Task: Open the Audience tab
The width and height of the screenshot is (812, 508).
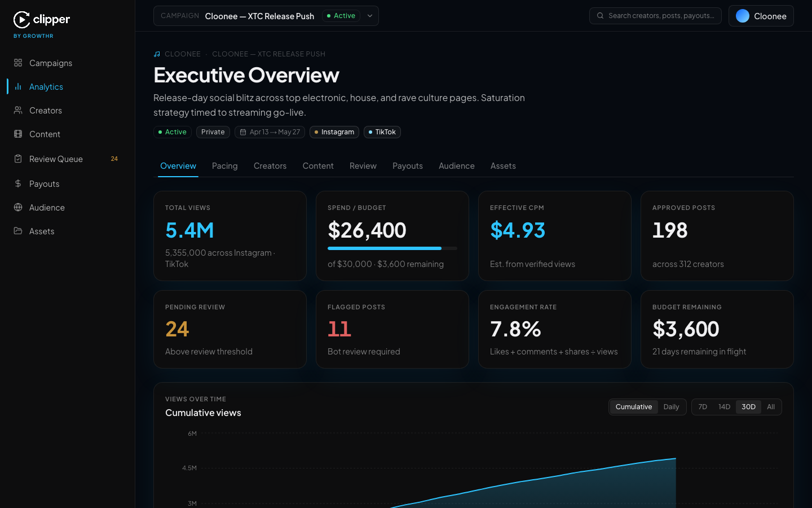Action: (x=457, y=166)
